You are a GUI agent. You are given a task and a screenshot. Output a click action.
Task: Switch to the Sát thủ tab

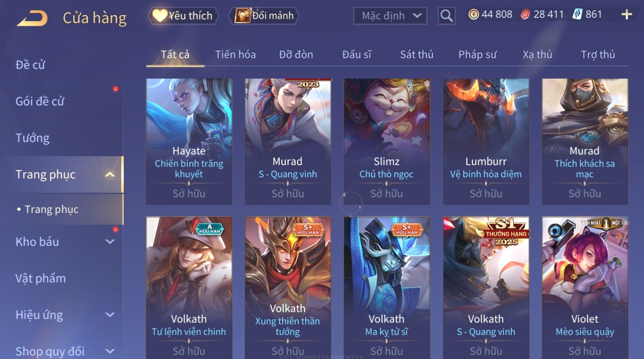[x=416, y=55]
